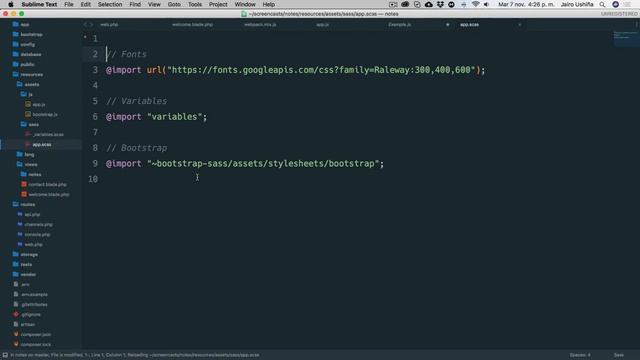Open the Find menu
This screenshot has height=360, width=640.
(135, 4)
